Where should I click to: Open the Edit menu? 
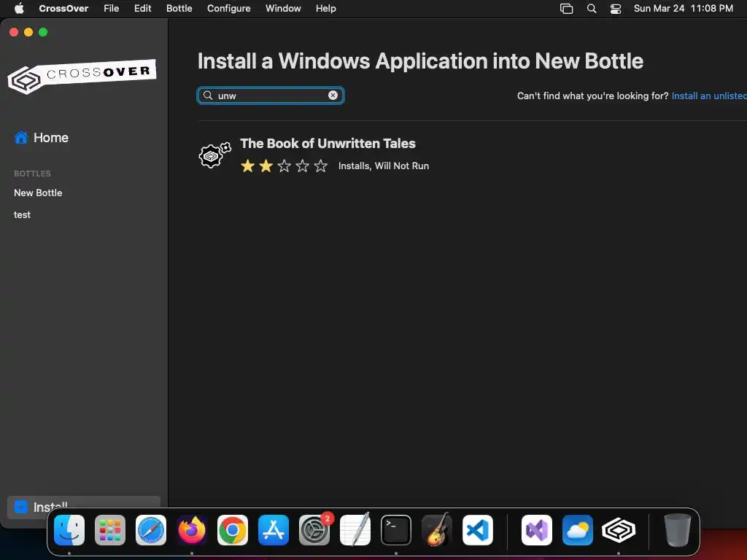[x=142, y=8]
